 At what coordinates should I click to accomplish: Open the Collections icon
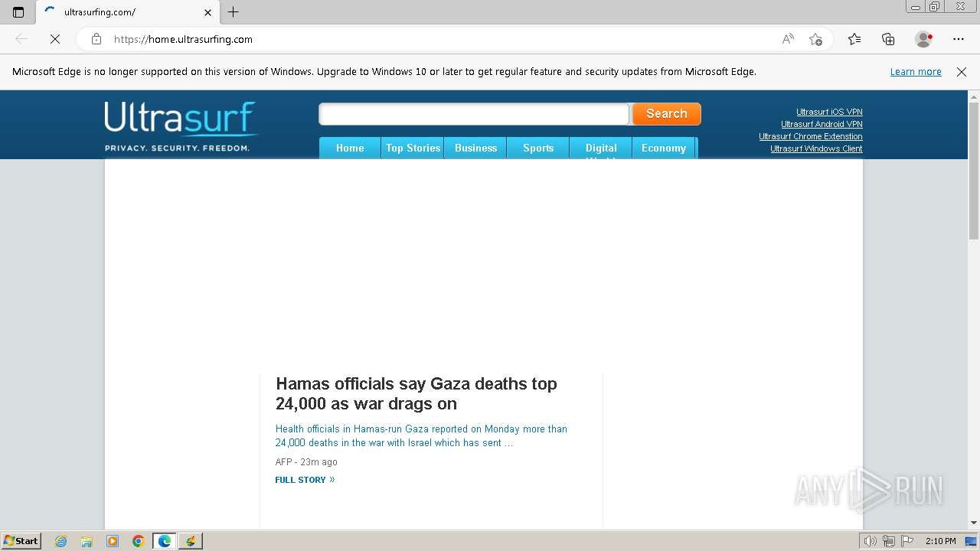point(888,39)
